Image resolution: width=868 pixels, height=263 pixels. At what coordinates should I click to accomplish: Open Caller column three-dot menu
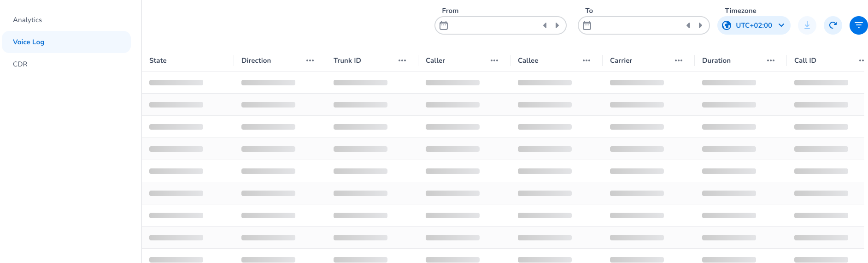click(494, 60)
